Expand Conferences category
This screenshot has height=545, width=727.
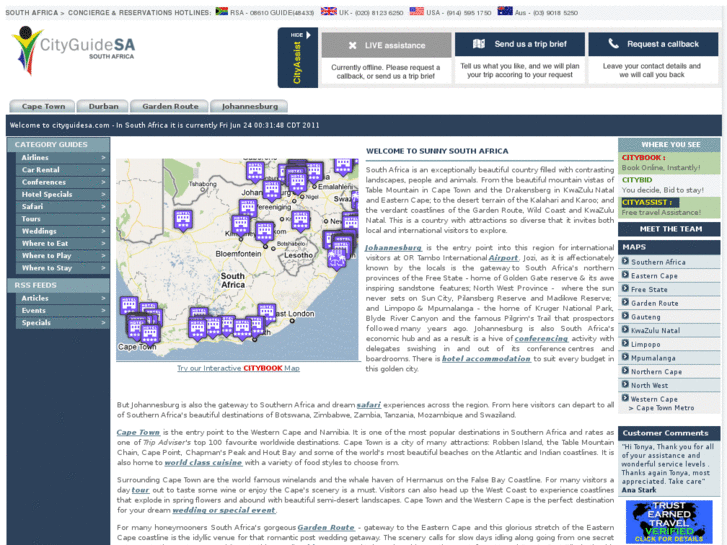[63, 182]
